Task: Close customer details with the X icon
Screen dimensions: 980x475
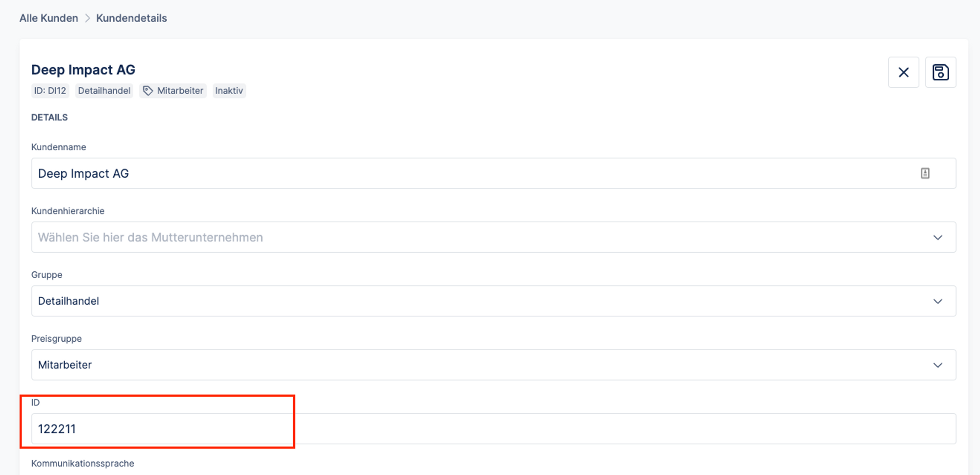Action: click(903, 72)
